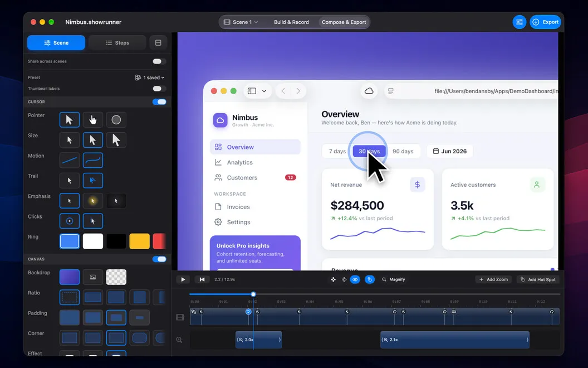
Task: Choose the hand pointer style
Action: click(92, 120)
